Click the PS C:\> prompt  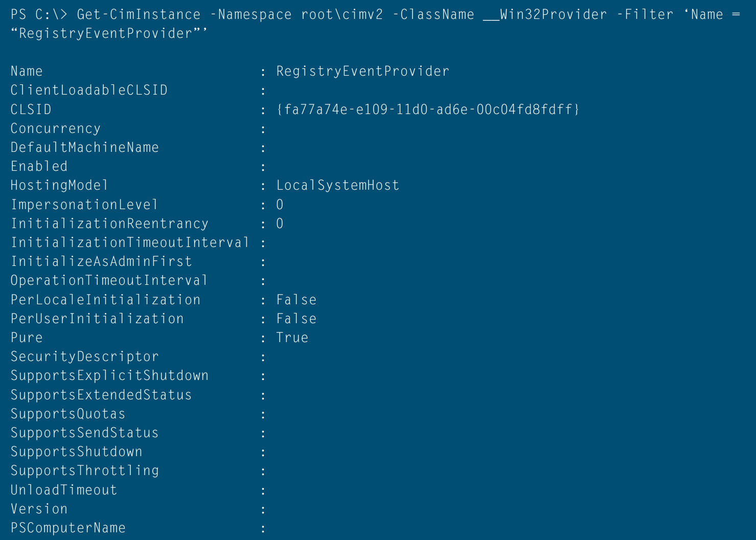point(39,14)
